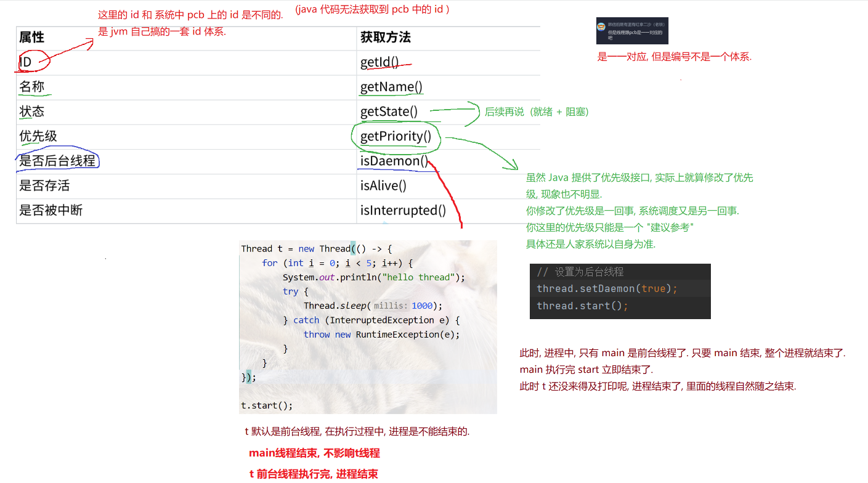Select the comment "// 设置为后台线程" in dark code
The image size is (868, 483).
[x=580, y=272]
